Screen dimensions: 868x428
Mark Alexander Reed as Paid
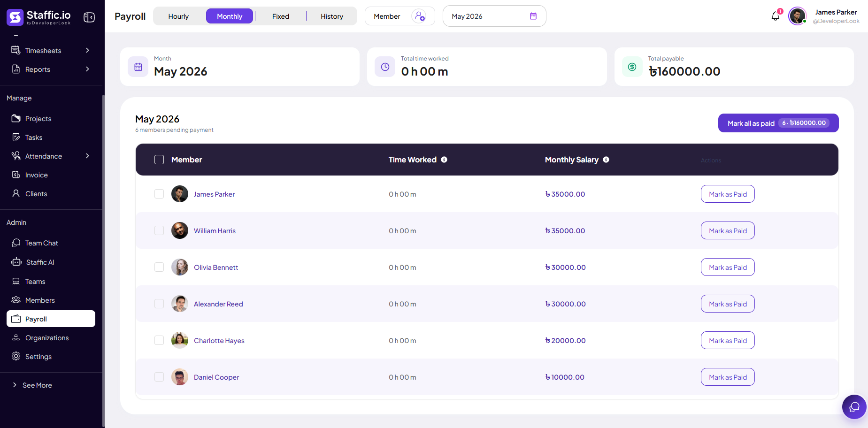coord(728,304)
